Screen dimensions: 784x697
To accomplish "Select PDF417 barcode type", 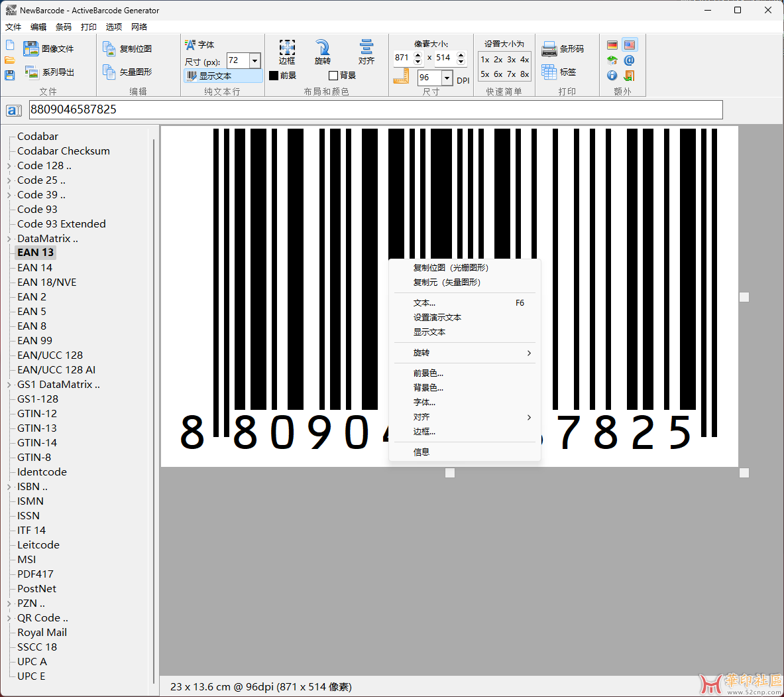I will coord(35,574).
